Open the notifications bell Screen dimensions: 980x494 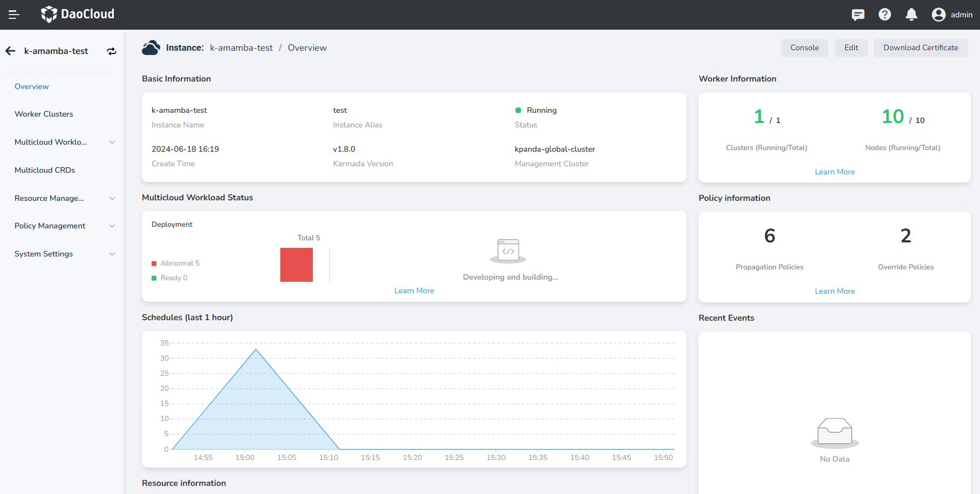tap(912, 15)
